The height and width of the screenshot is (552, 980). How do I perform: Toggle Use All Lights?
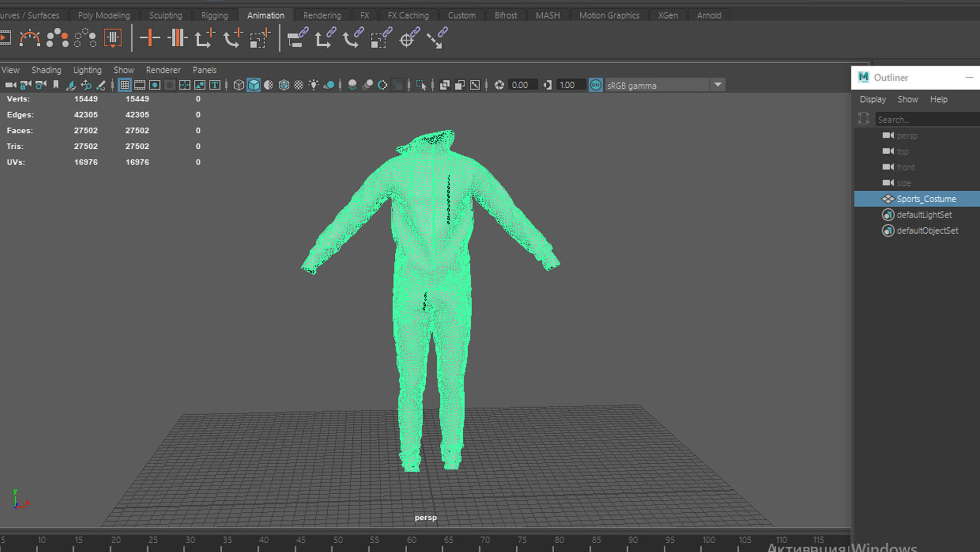pyautogui.click(x=314, y=85)
